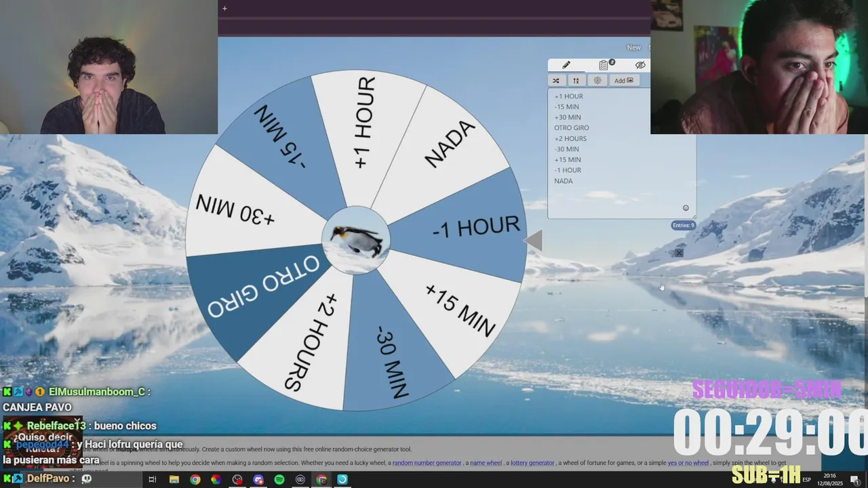Screen dimensions: 868x488
Task: Open 'random number generator' link
Action: (x=427, y=463)
